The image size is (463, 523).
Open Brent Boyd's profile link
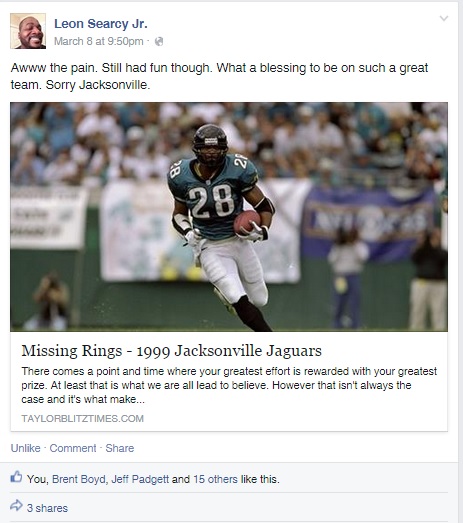click(79, 479)
